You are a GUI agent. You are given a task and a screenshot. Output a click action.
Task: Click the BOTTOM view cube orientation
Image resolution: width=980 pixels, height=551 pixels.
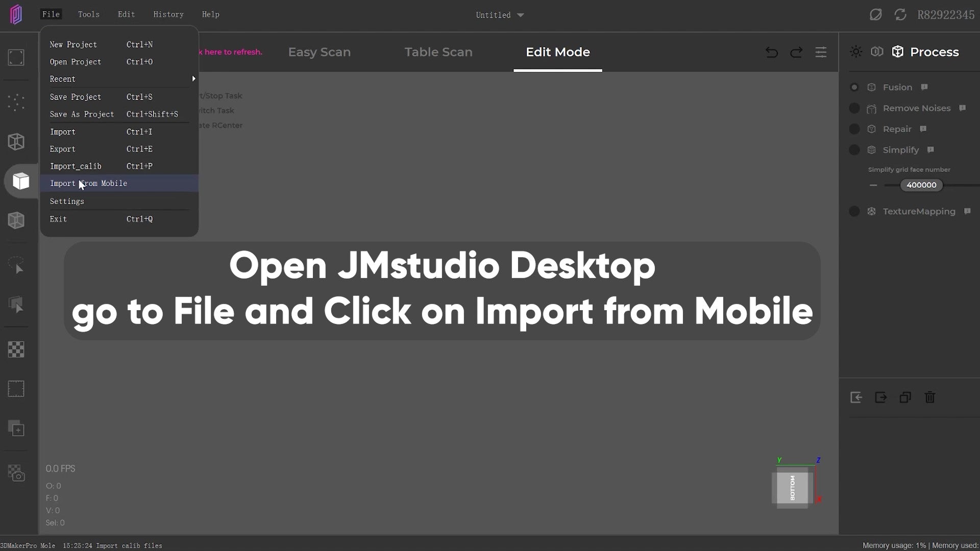[x=793, y=486]
